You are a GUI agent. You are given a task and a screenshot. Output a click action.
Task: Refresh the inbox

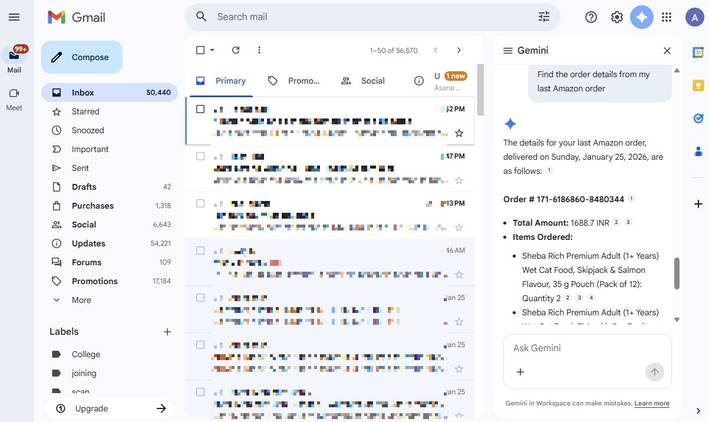[x=236, y=50]
